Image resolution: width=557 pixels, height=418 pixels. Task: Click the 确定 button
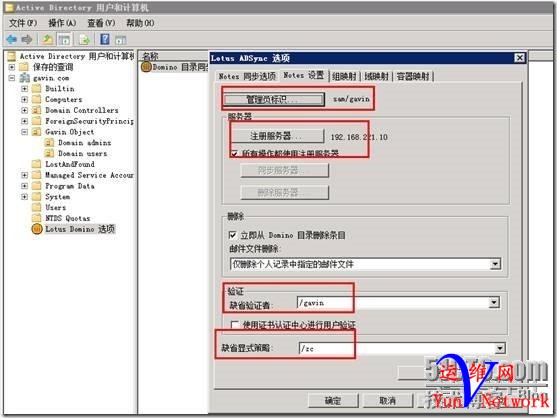pos(333,401)
